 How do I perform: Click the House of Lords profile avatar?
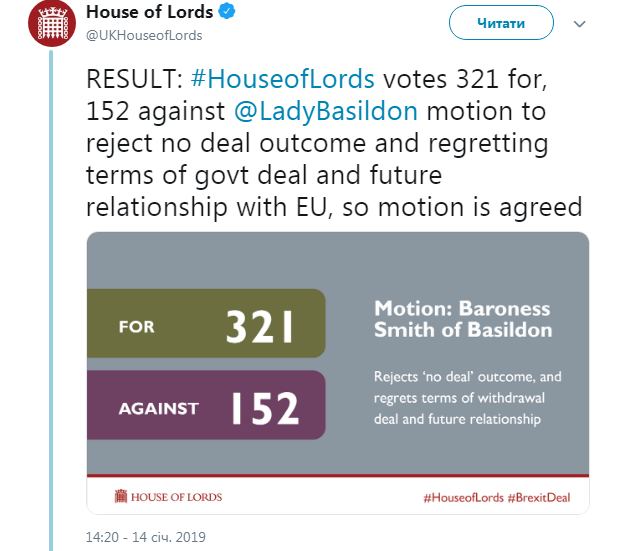pos(52,23)
